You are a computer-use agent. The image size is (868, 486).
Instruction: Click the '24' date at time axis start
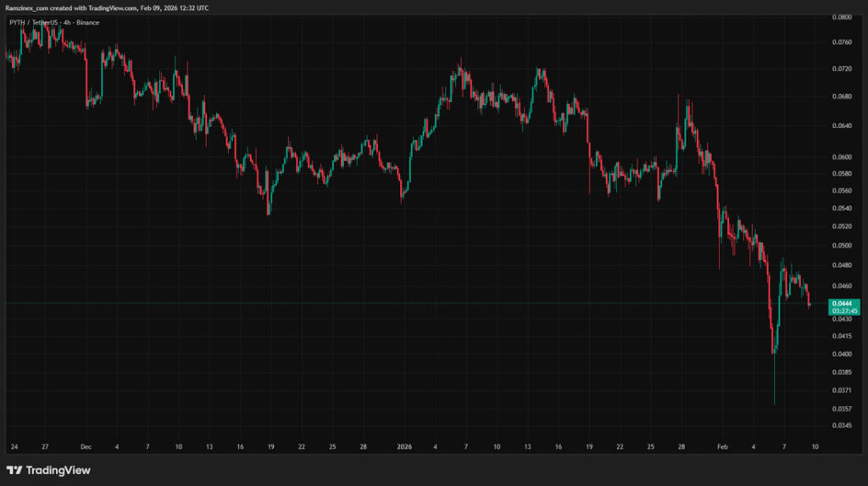[14, 445]
